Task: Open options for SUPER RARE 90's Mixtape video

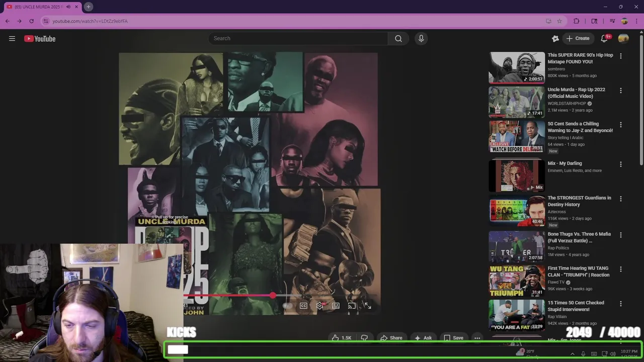Action: coord(620,56)
